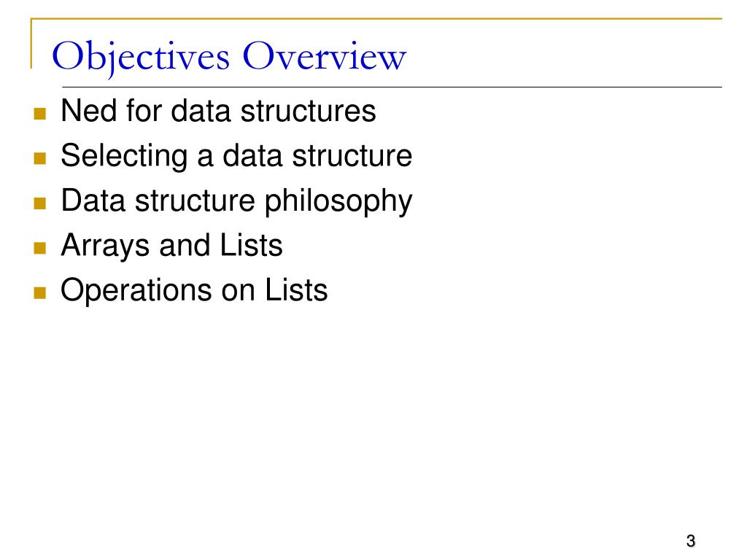The height and width of the screenshot is (560, 747).
Task: Click the "Arrays and Lists" bullet text
Action: (x=171, y=246)
